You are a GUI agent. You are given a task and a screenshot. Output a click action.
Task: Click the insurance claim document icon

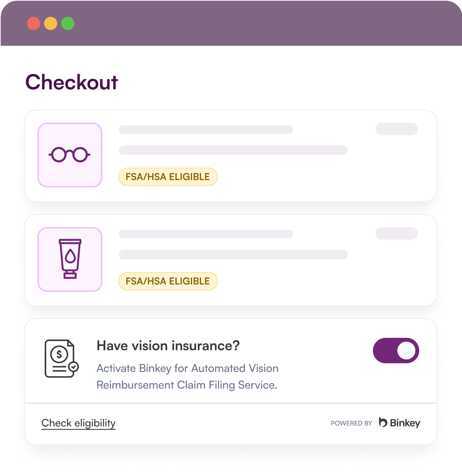[62, 358]
